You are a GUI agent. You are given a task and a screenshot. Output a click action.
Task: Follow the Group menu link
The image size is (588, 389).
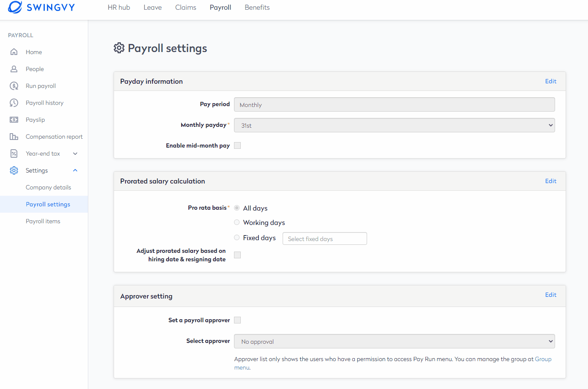(x=543, y=359)
